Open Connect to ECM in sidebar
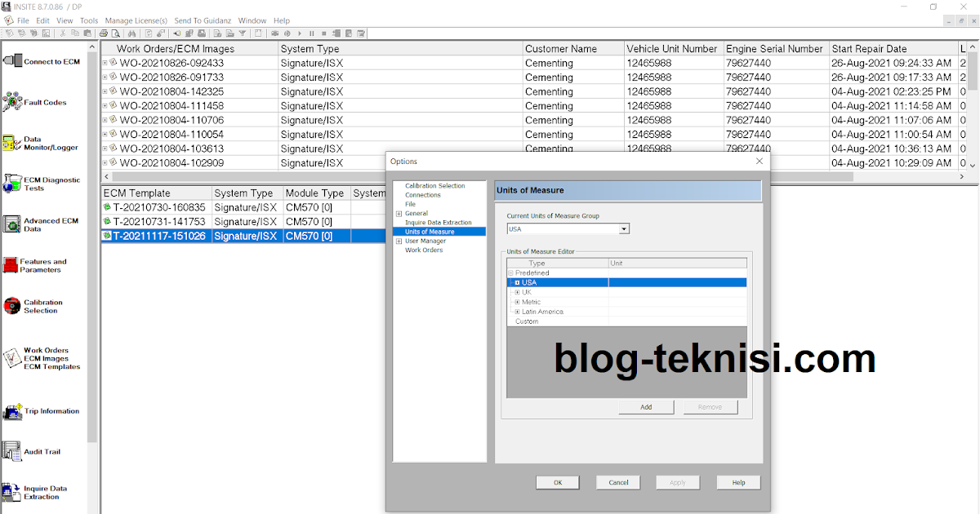Viewport: 980px width, 514px height. coord(45,60)
